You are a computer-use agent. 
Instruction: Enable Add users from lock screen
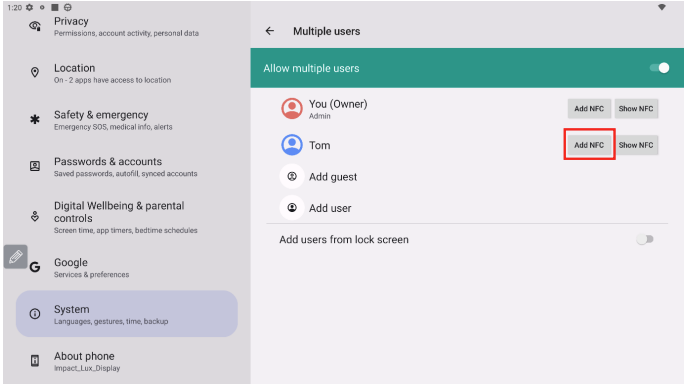pyautogui.click(x=645, y=240)
